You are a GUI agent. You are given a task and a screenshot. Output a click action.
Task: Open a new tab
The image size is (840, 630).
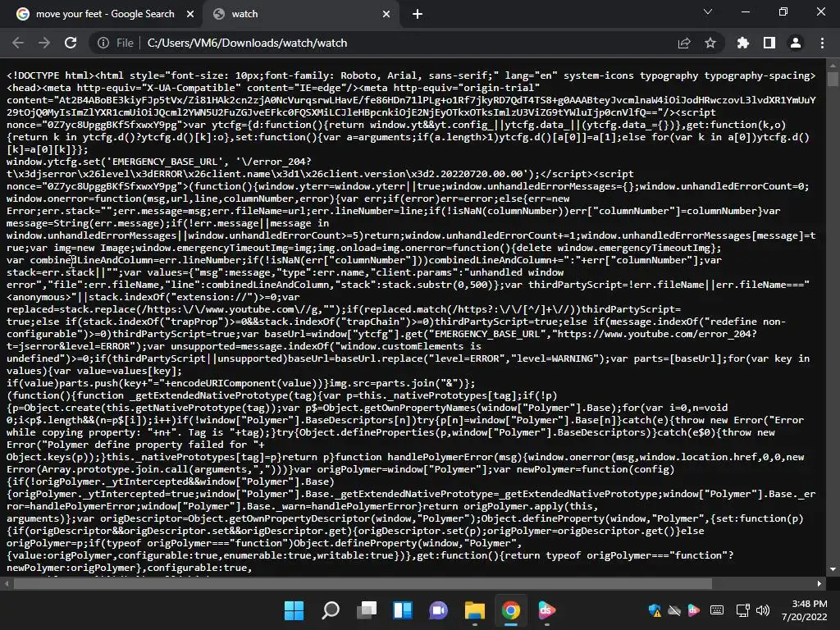[x=418, y=15]
